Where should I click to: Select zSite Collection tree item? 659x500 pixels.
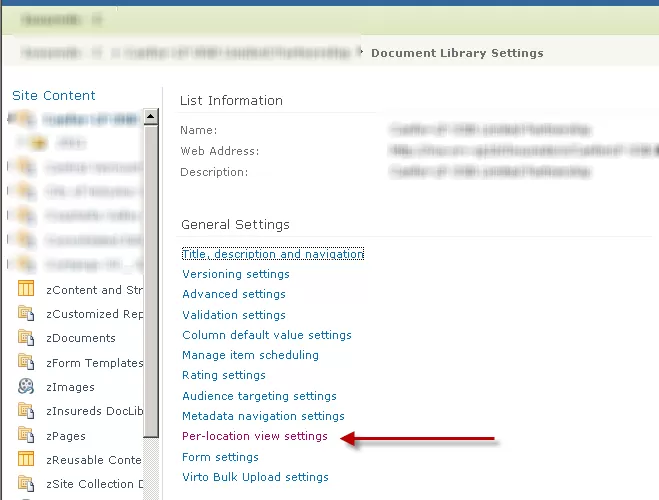tap(95, 484)
